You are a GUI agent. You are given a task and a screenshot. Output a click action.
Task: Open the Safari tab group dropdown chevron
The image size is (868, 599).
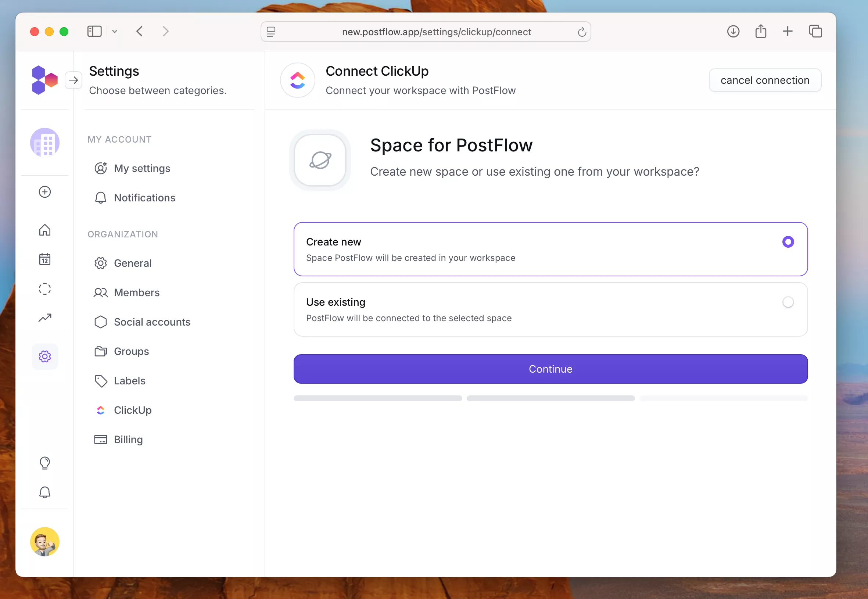(x=115, y=32)
